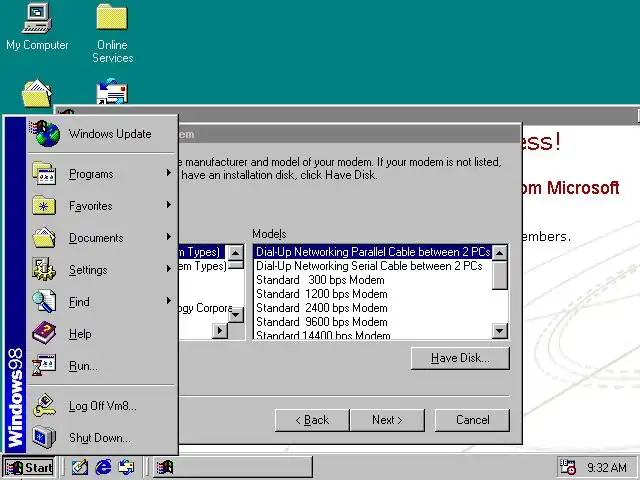Screen dimensions: 640x480
Task: Click the Next > button
Action: [387, 420]
